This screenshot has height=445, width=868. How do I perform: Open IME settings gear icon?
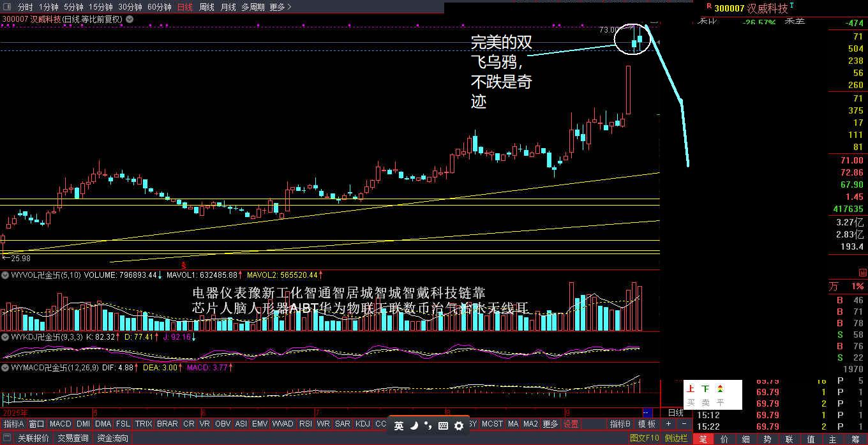click(458, 425)
